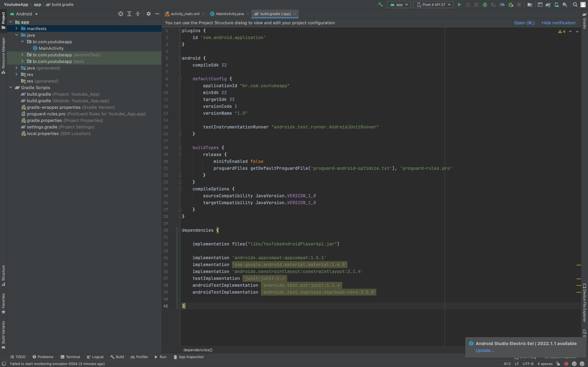The height and width of the screenshot is (367, 588).
Task: Open Search Everywhere with the magnifier icon
Action: 575,4
